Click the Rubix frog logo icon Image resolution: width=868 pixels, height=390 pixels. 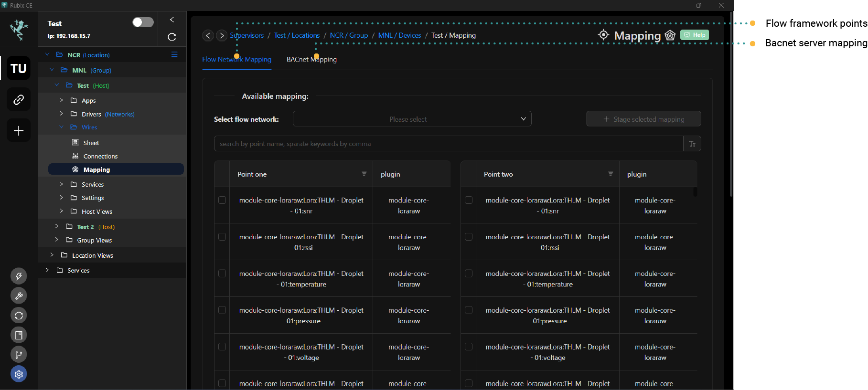pyautogui.click(x=19, y=30)
